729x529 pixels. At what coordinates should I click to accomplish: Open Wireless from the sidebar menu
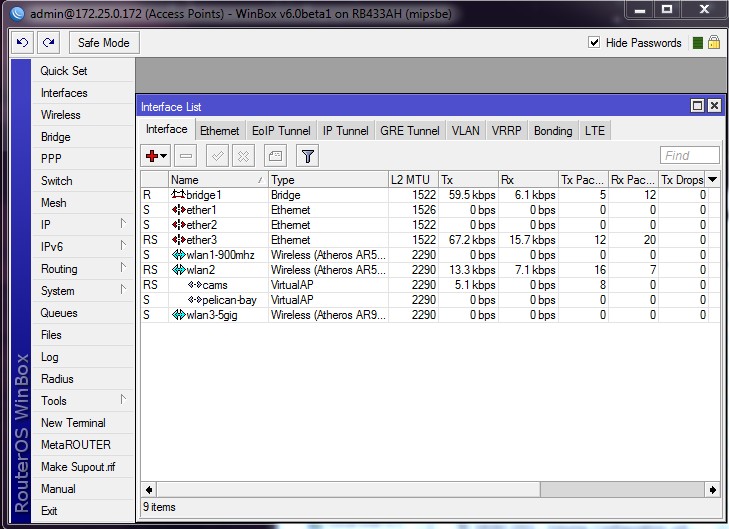coord(61,115)
